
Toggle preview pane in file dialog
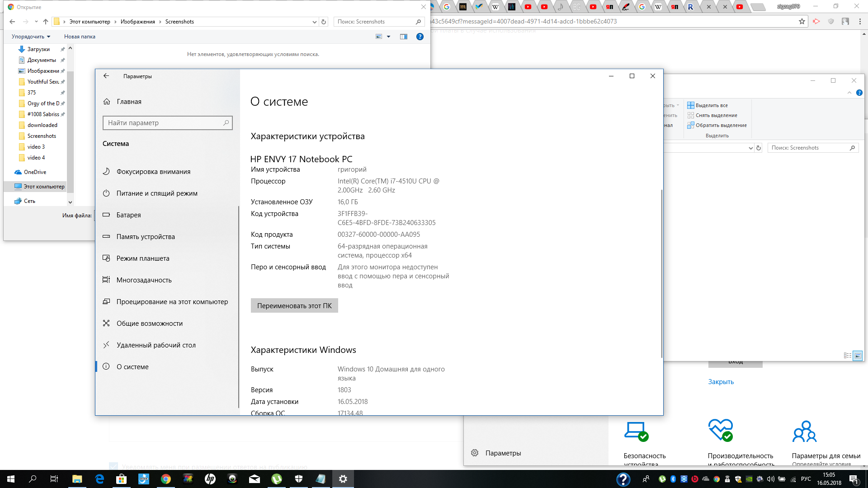(404, 37)
